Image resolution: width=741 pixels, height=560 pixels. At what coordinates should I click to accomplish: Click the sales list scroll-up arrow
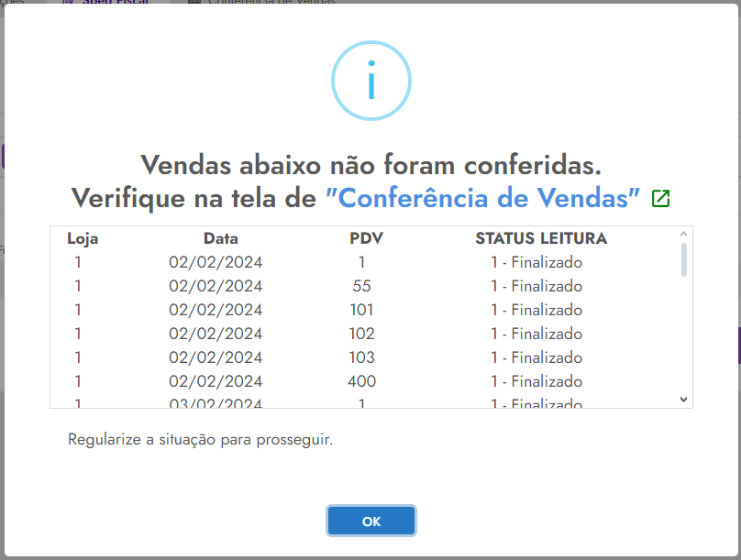pyautogui.click(x=683, y=235)
